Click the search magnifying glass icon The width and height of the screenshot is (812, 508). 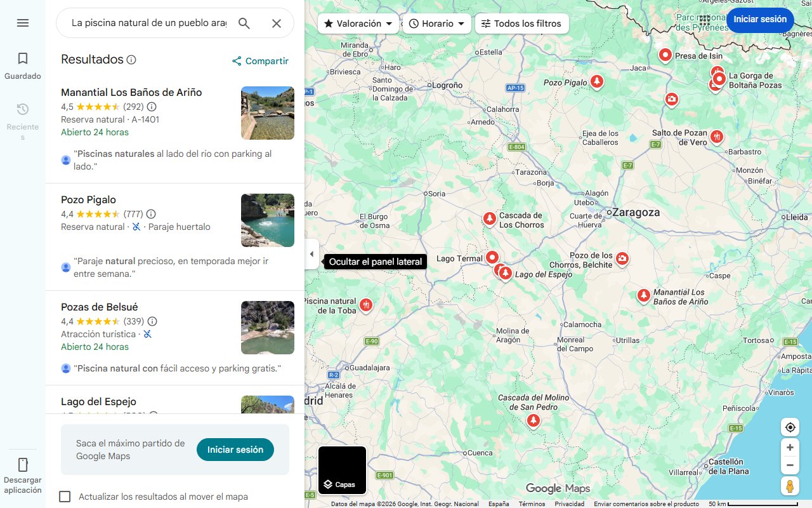[x=244, y=23]
